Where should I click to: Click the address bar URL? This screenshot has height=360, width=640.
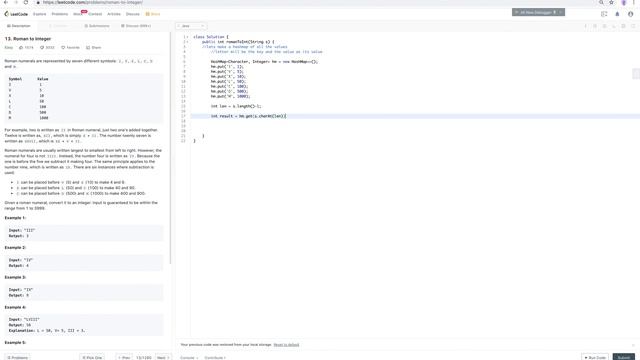tap(93, 2)
